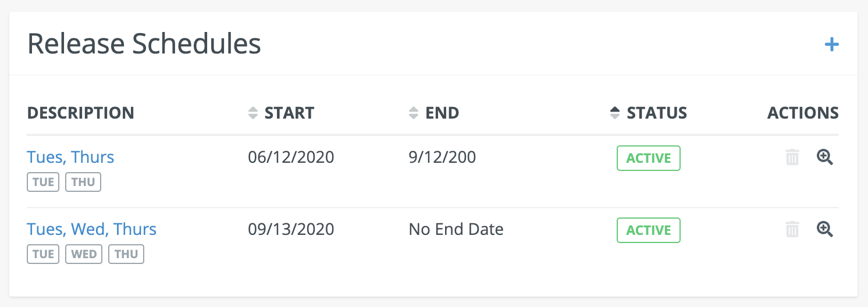This screenshot has width=868, height=307.
Task: Click THU tag in second schedule
Action: pyautogui.click(x=126, y=254)
